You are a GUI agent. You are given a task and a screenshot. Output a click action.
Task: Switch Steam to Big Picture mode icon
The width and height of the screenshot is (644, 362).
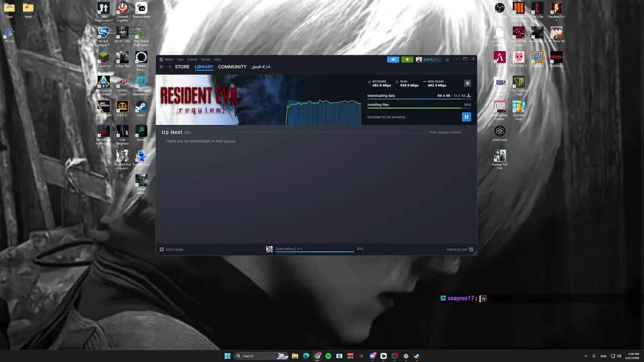pos(447,59)
